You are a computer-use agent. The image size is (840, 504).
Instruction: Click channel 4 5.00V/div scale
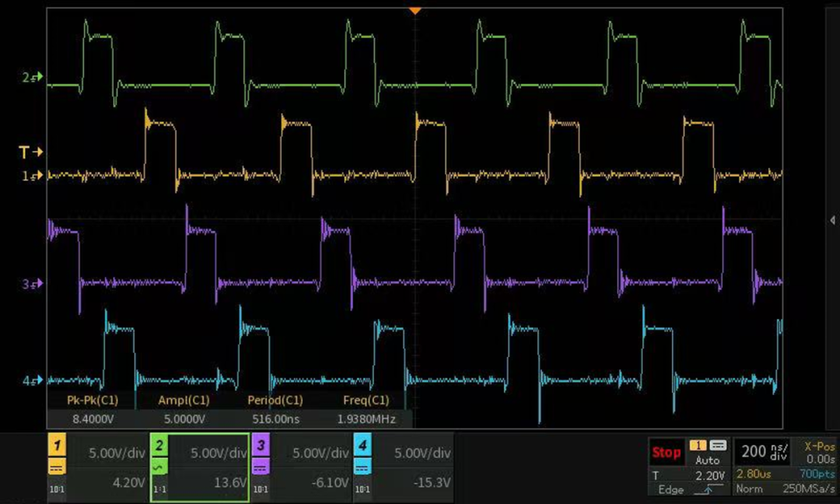pyautogui.click(x=422, y=453)
